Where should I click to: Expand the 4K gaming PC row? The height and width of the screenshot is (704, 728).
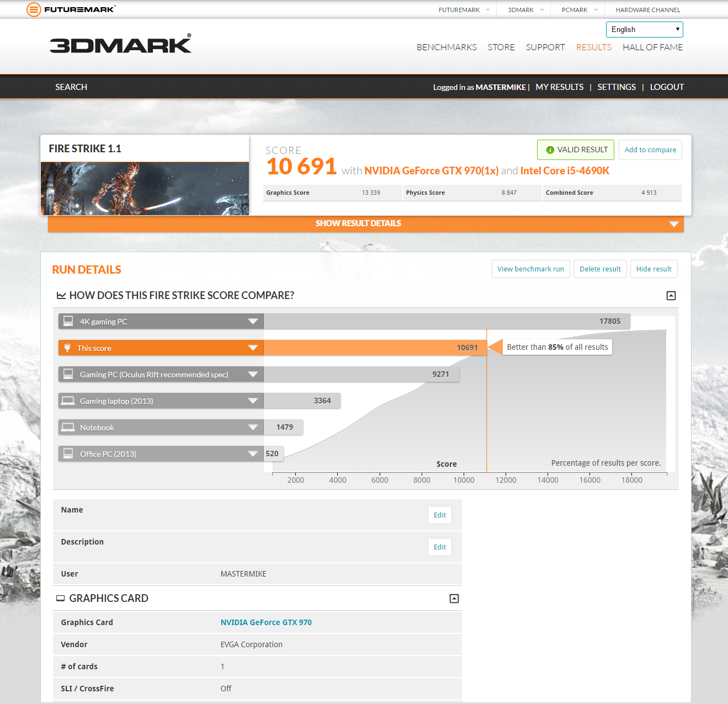point(253,321)
